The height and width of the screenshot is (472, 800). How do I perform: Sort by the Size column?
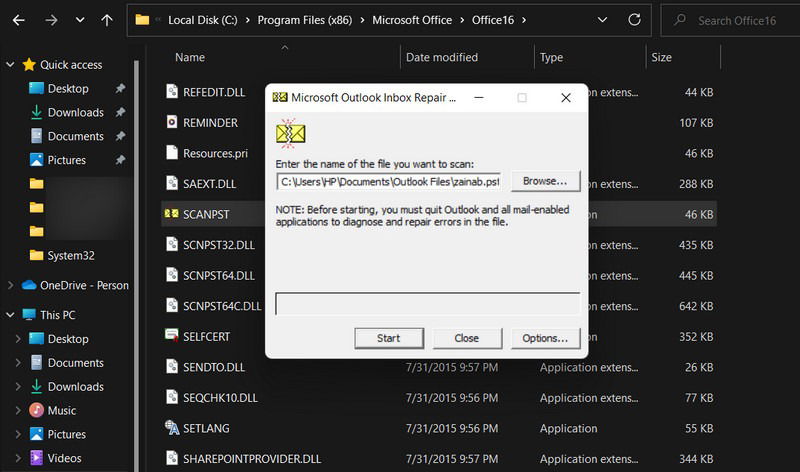pos(661,57)
